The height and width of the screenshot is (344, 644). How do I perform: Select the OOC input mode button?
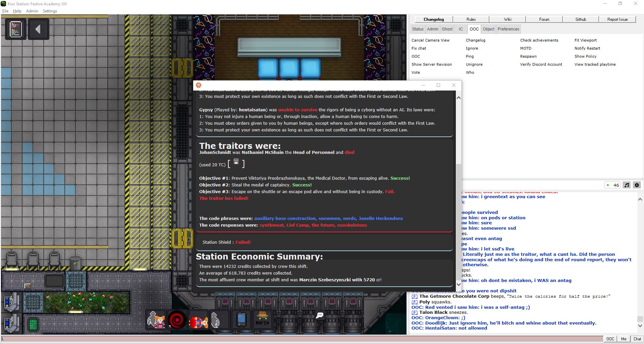click(x=610, y=339)
